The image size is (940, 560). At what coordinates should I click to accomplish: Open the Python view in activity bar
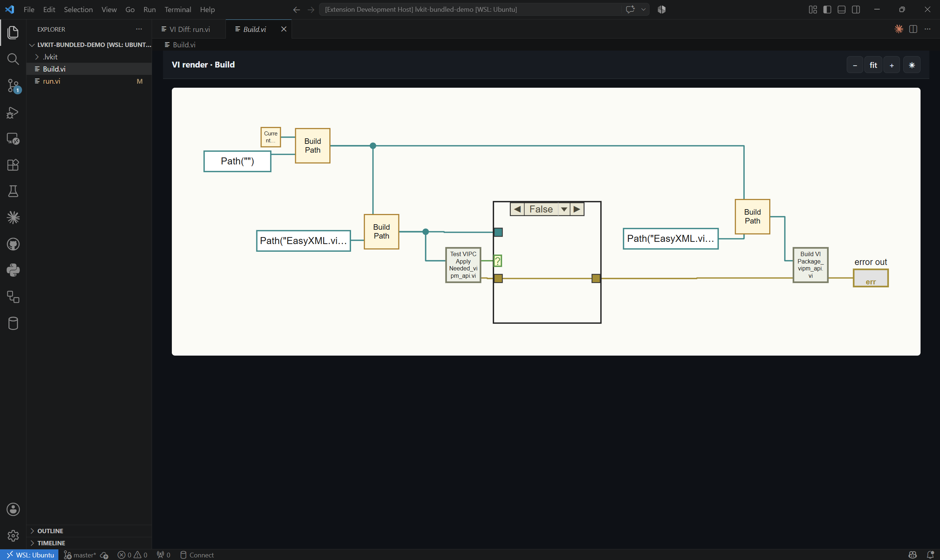click(13, 270)
